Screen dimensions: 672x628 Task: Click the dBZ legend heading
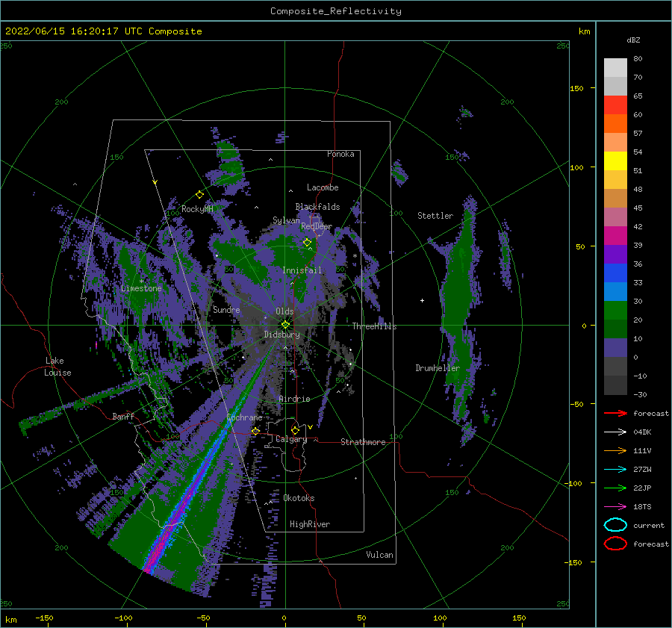pos(633,40)
